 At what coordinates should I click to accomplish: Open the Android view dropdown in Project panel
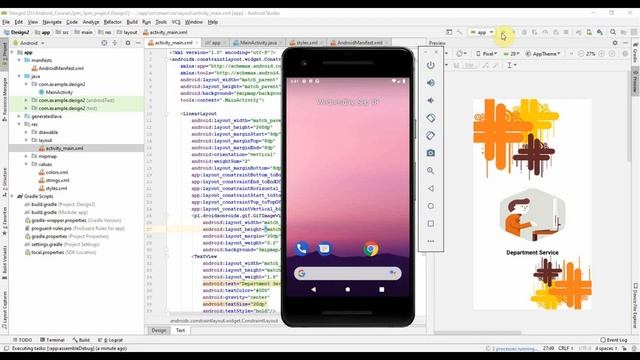click(x=29, y=43)
